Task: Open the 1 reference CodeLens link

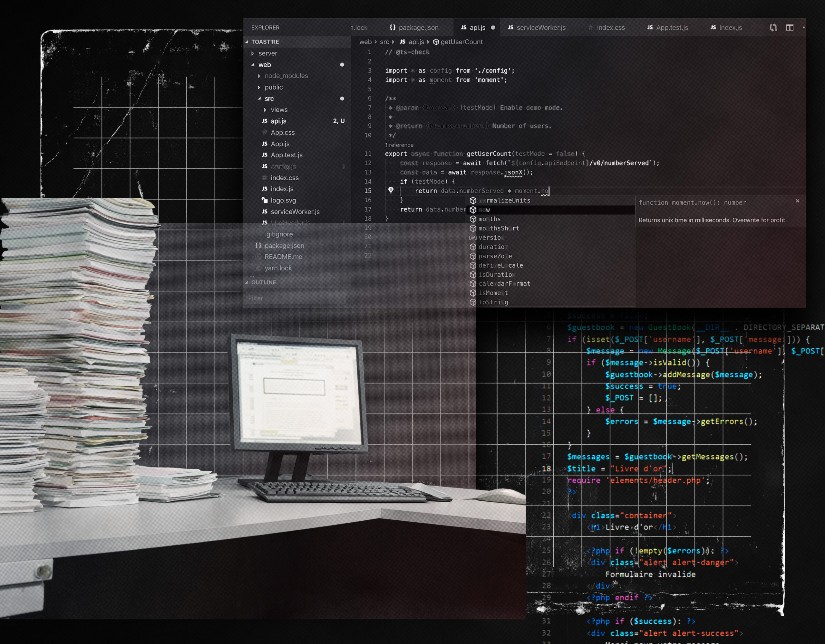Action: coord(399,145)
